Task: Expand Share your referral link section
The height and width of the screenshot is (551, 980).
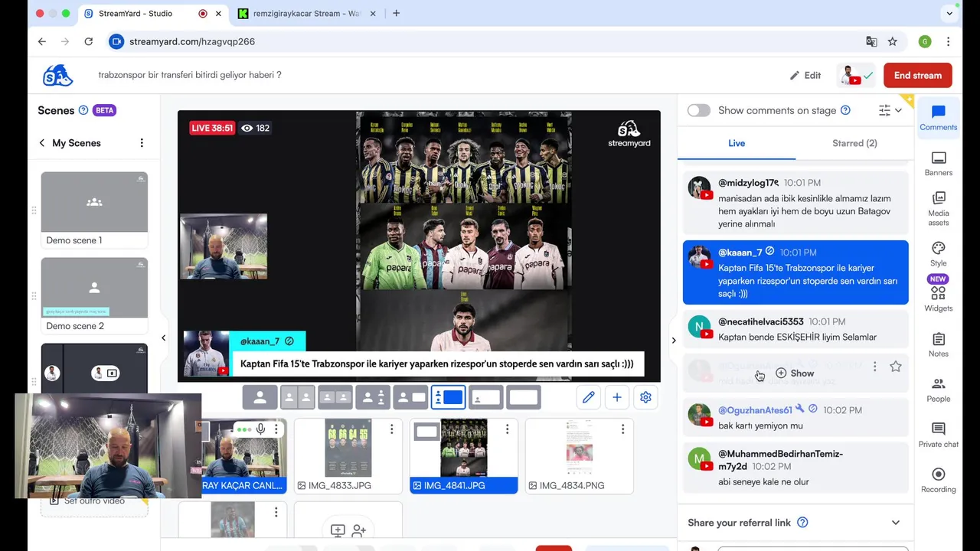Action: (x=896, y=523)
